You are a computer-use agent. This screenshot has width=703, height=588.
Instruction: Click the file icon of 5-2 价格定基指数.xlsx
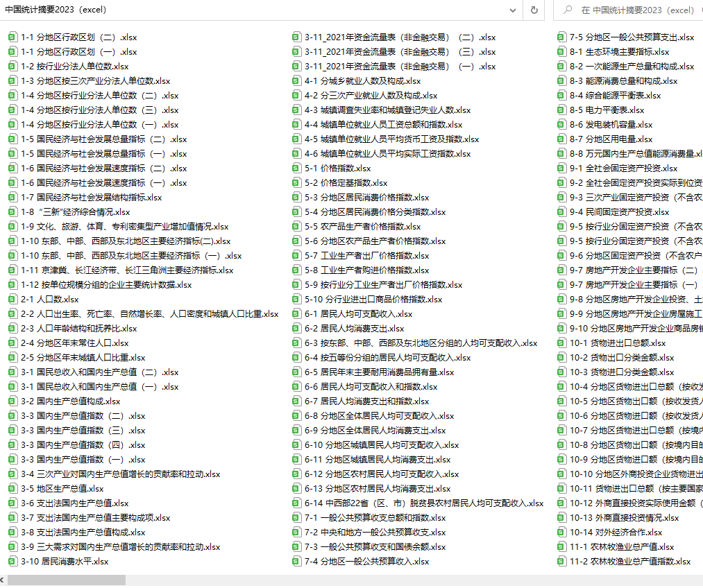coord(296,183)
